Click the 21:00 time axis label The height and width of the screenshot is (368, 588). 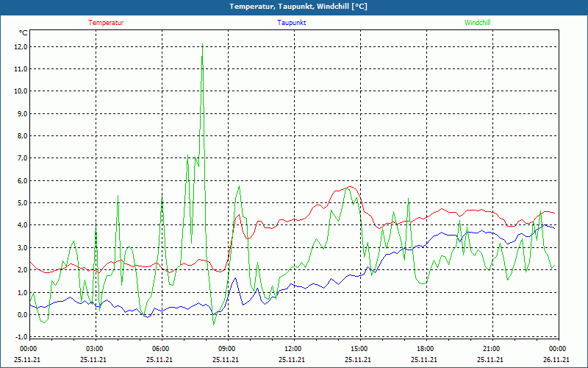pyautogui.click(x=490, y=349)
